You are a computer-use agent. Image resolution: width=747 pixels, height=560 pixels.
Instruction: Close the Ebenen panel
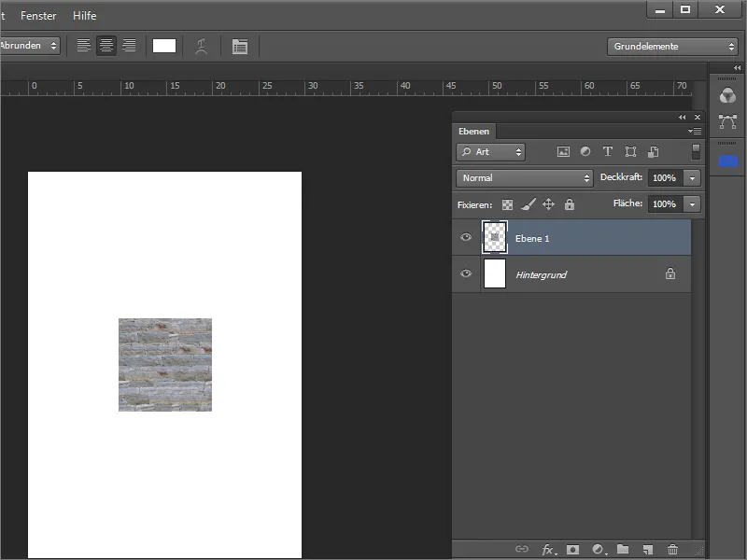point(698,118)
